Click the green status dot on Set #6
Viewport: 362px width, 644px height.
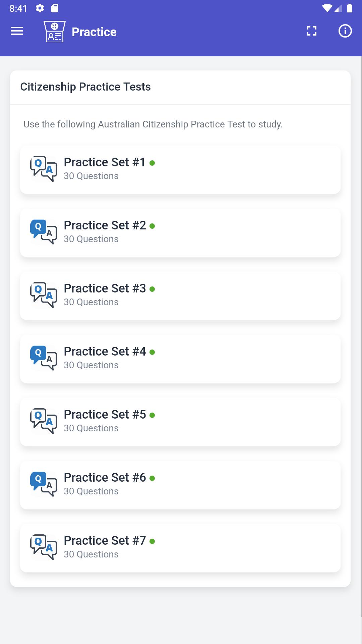(x=152, y=478)
